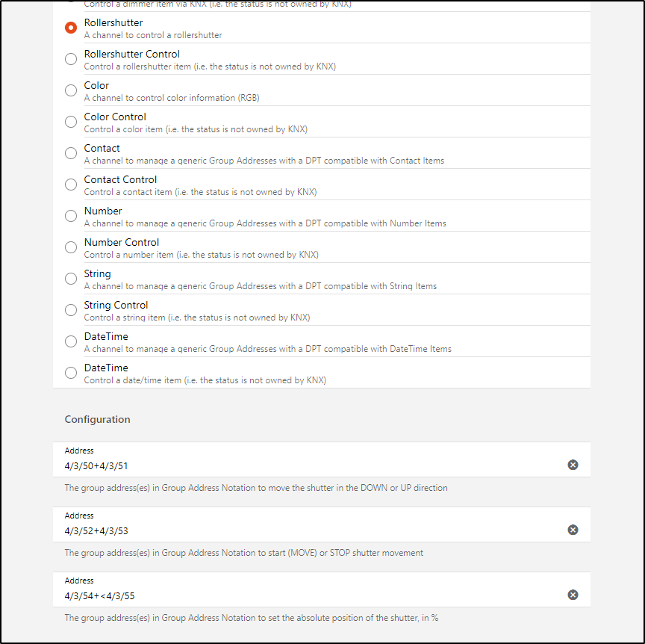Pick the Color Control radio option
This screenshot has height=644, width=645.
click(x=71, y=122)
